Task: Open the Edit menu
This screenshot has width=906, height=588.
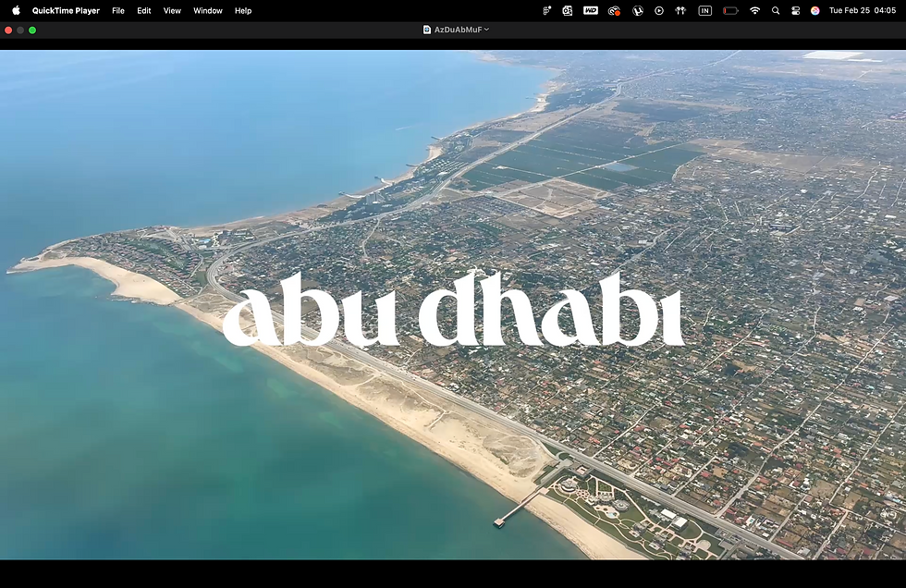Action: tap(144, 10)
